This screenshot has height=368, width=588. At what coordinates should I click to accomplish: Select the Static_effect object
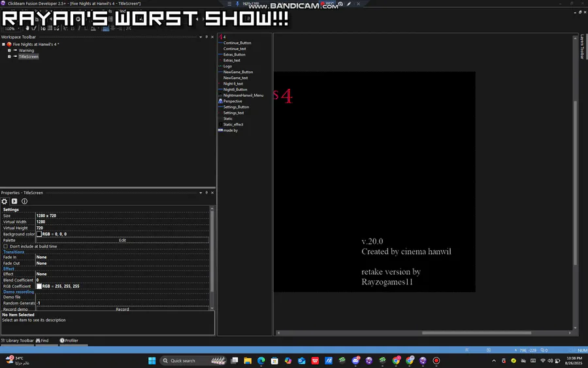point(233,125)
